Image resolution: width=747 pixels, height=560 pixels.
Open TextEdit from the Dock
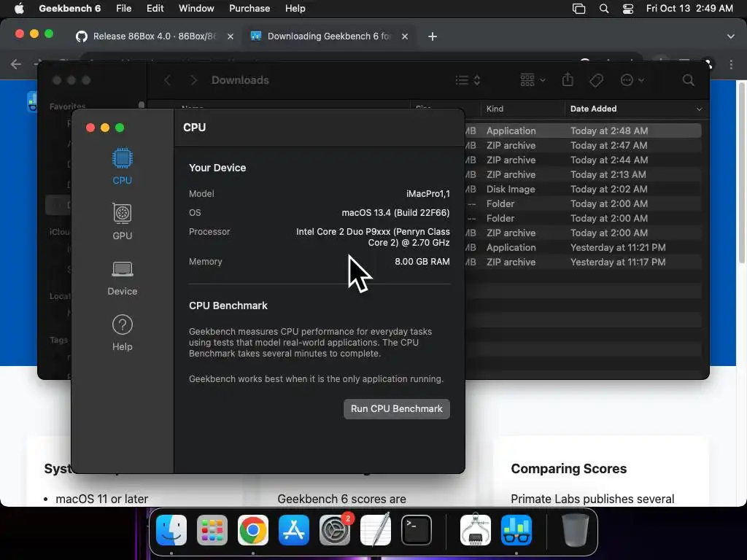[376, 530]
